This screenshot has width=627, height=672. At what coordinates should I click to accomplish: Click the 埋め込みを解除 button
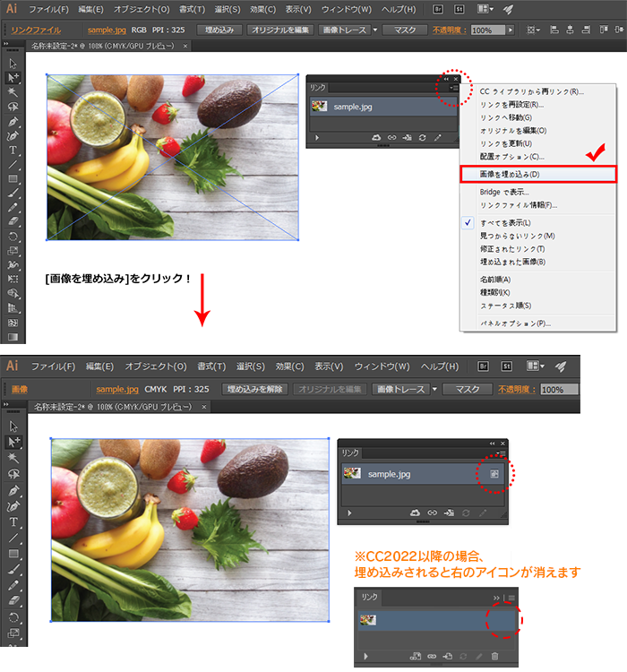(254, 390)
